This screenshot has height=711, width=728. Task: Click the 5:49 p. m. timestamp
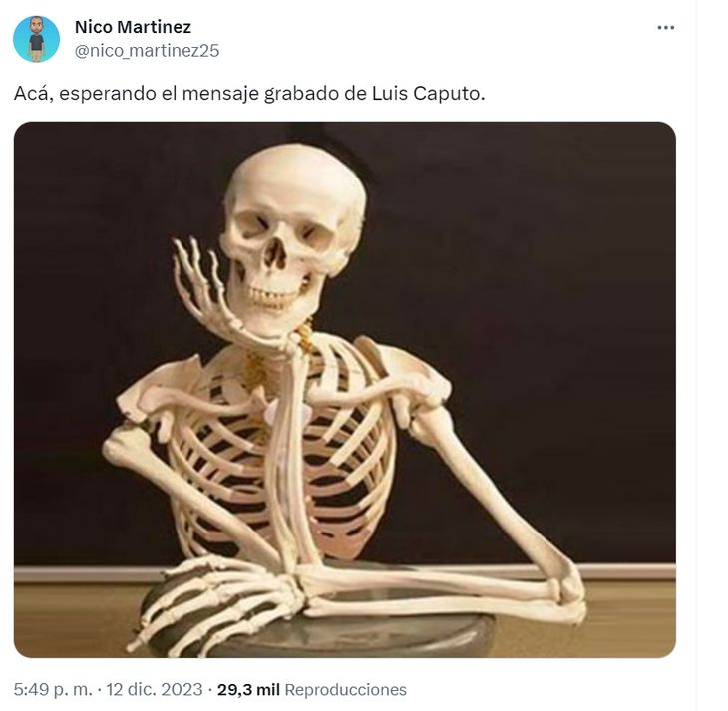coord(53,689)
